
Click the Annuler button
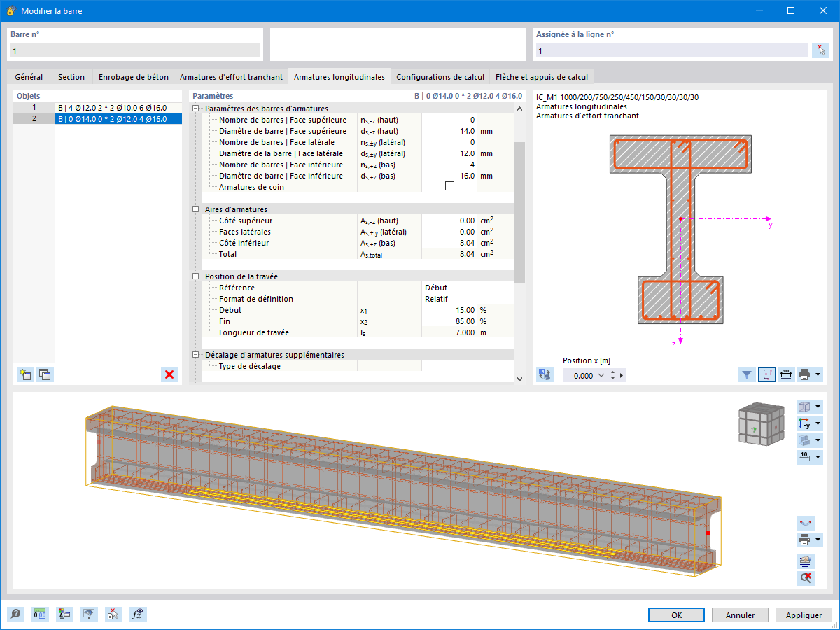pos(740,615)
